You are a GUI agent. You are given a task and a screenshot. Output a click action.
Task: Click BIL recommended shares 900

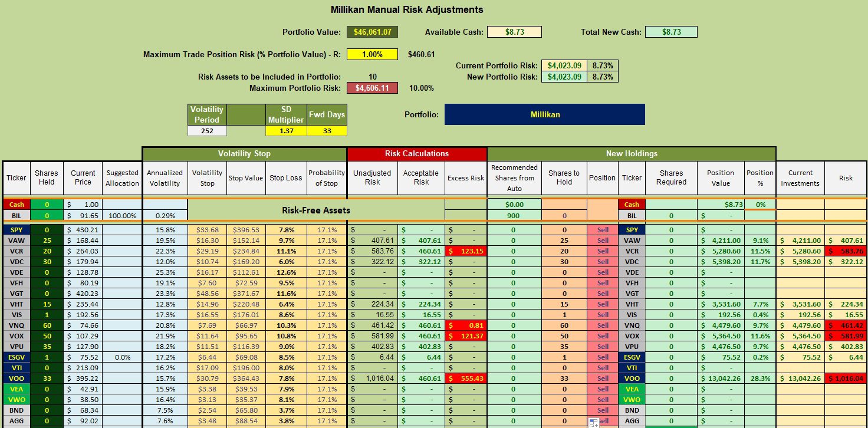[514, 216]
